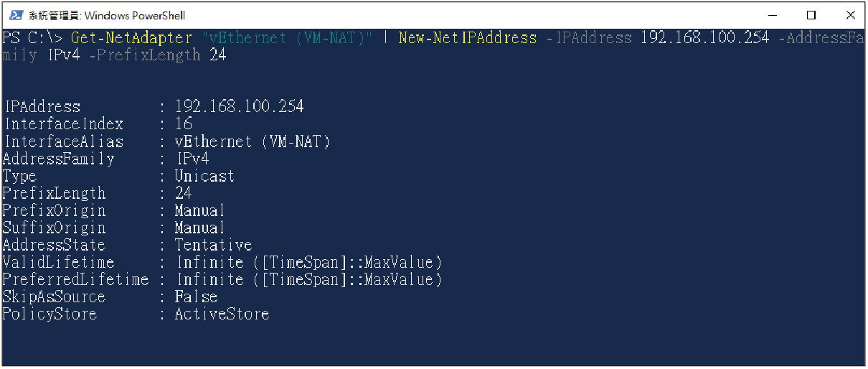Maximize the PowerShell window

pos(811,15)
